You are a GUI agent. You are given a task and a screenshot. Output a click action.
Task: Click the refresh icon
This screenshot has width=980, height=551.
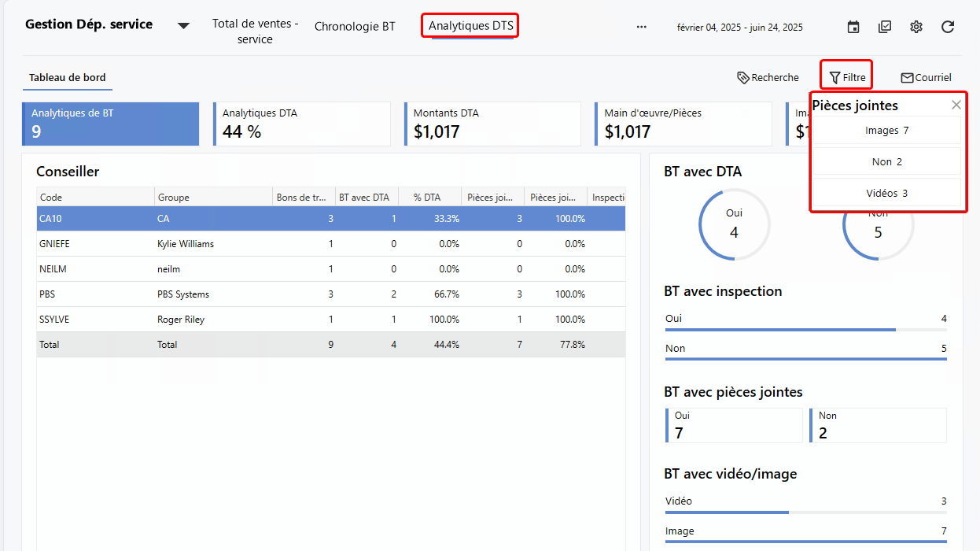(948, 27)
